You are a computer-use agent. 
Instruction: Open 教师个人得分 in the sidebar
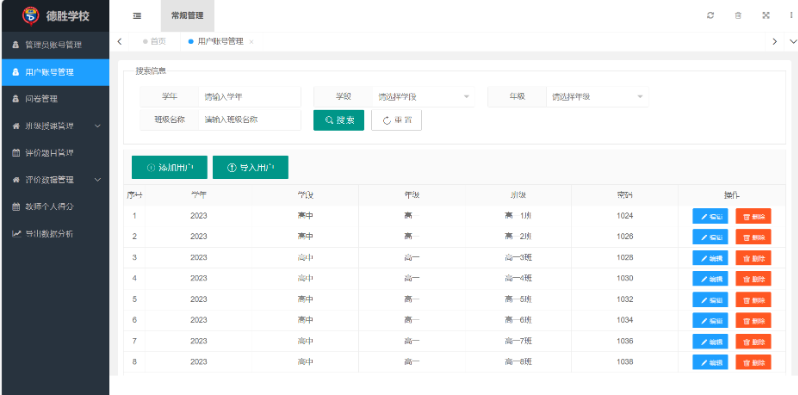54,207
